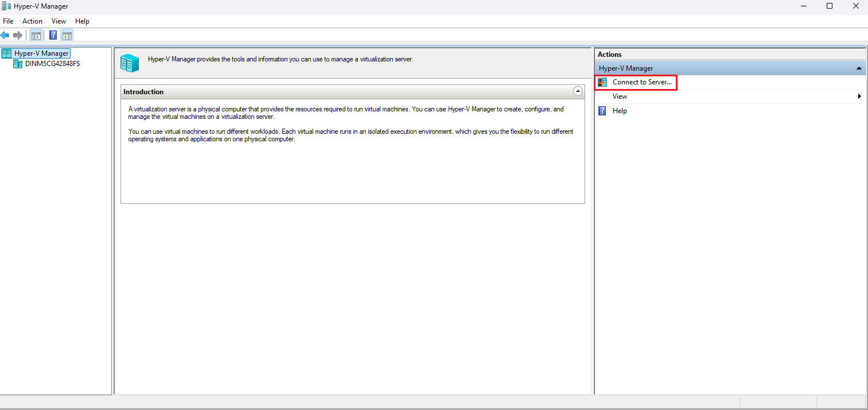Collapse the Introduction section with round chevron

click(578, 91)
